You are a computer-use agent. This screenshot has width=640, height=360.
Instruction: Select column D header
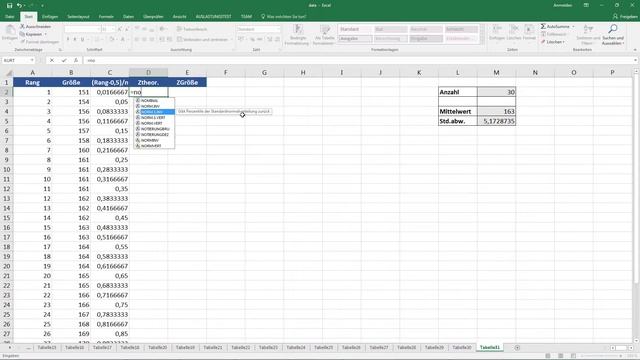(x=148, y=72)
